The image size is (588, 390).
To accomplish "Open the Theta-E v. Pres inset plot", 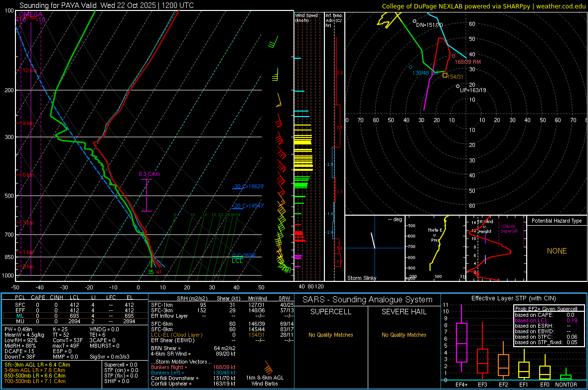I will click(x=435, y=248).
